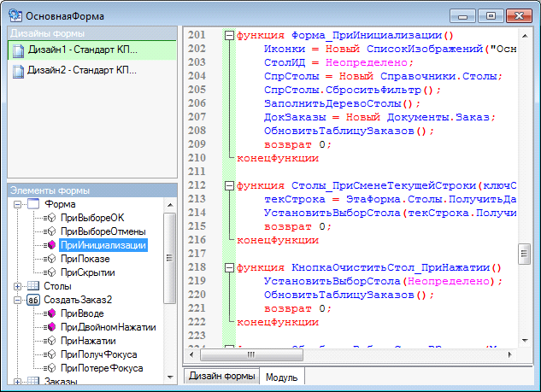Click the code editor scroll up arrow

[525, 36]
